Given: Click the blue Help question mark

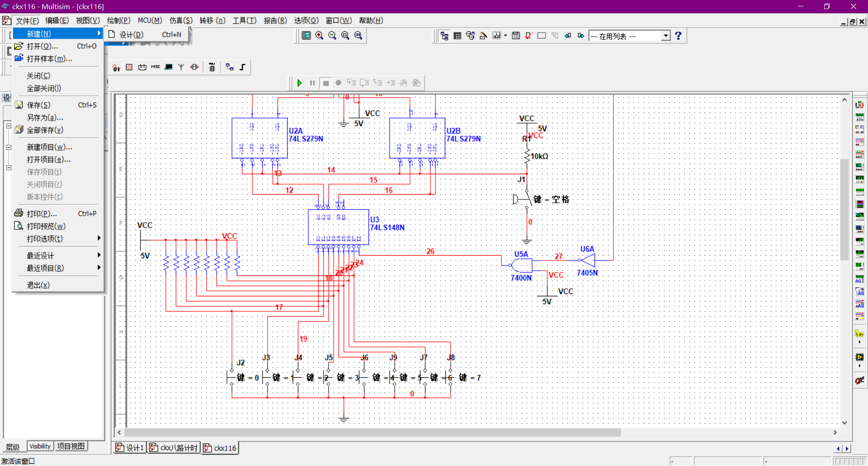Looking at the screenshot, I should click(678, 36).
